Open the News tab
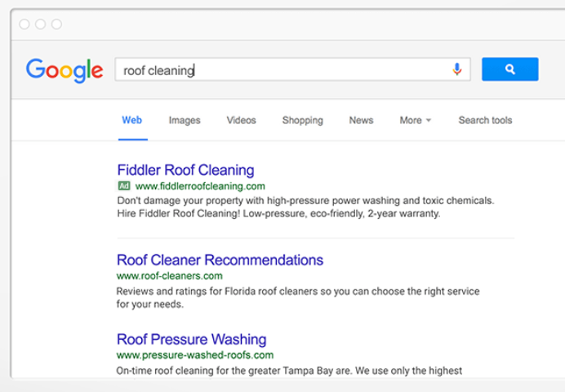This screenshot has height=392, width=565. 361,120
